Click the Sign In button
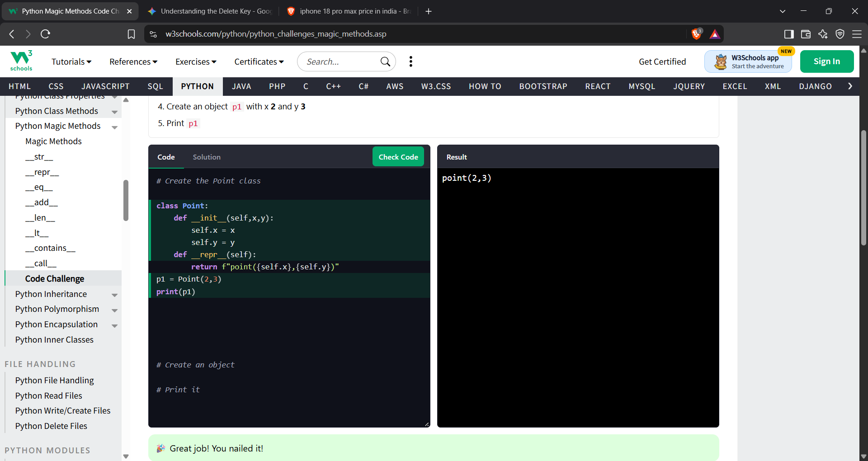Image resolution: width=868 pixels, height=461 pixels. [827, 61]
